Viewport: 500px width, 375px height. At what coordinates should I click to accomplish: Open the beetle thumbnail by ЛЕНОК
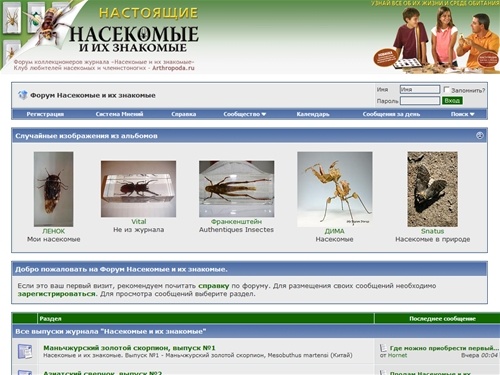(x=54, y=189)
